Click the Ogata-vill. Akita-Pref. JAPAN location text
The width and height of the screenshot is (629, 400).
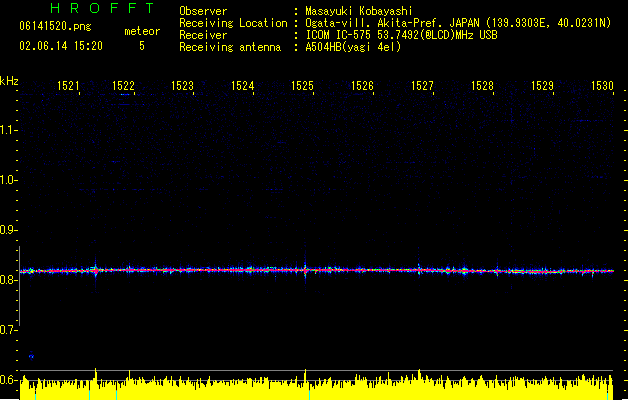[458, 23]
